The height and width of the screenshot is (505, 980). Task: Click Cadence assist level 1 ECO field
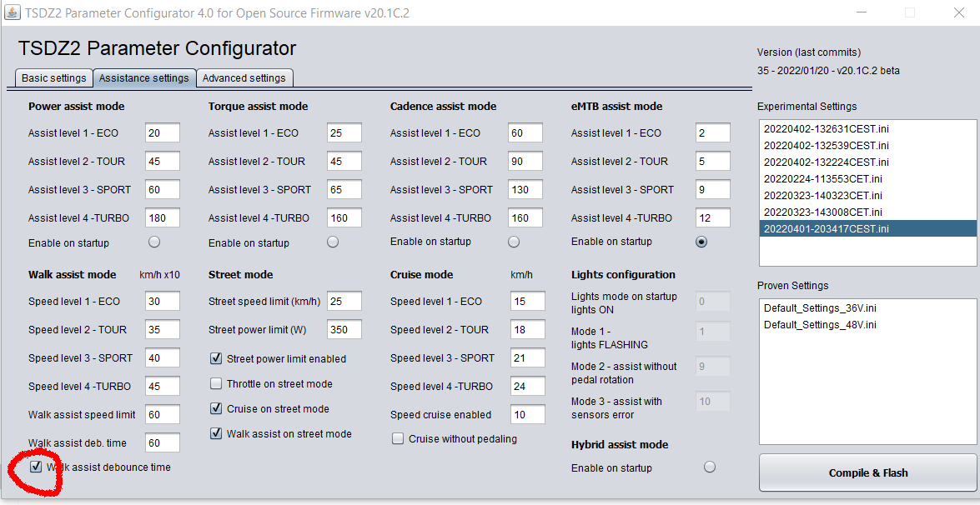525,132
